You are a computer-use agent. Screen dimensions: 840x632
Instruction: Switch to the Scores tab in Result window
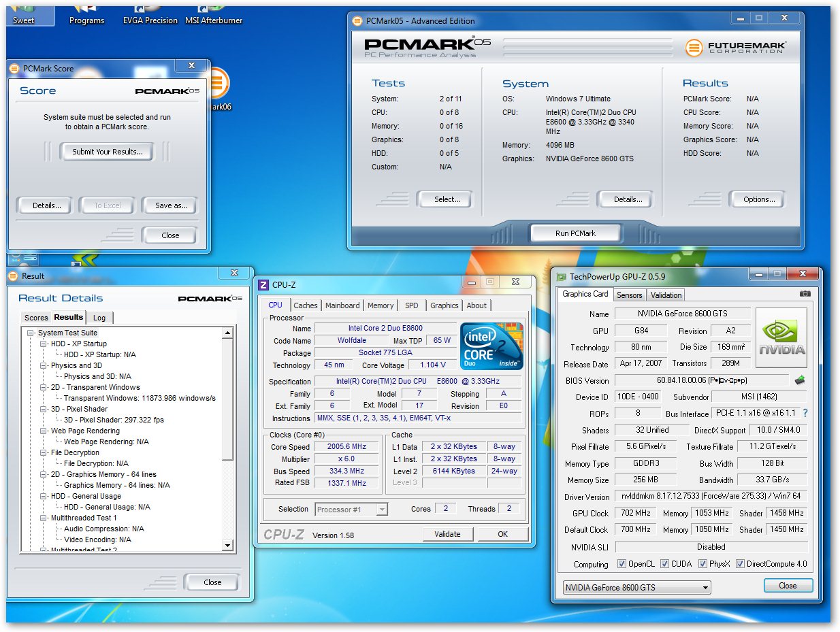(36, 318)
